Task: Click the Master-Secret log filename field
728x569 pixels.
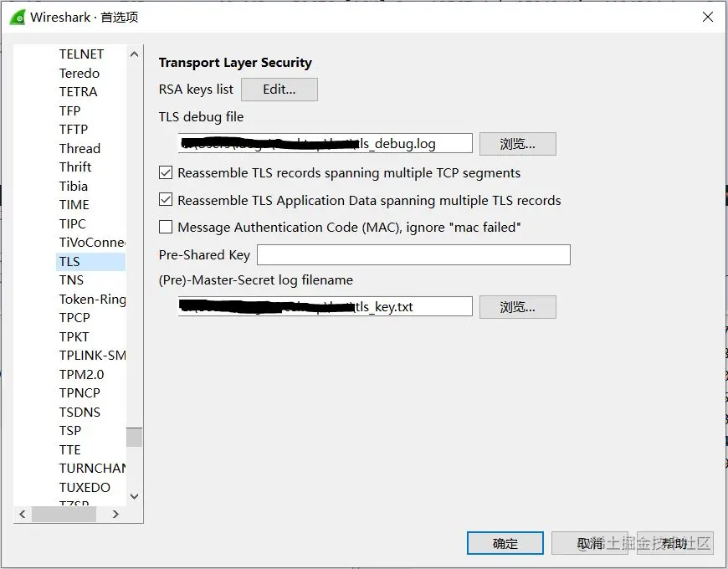Action: point(325,306)
